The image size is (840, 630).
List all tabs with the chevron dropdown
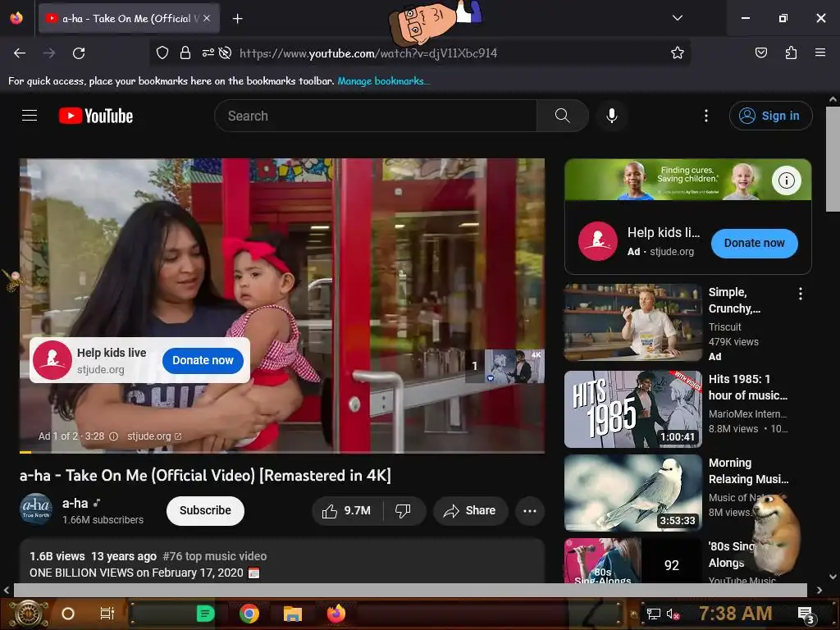tap(677, 18)
